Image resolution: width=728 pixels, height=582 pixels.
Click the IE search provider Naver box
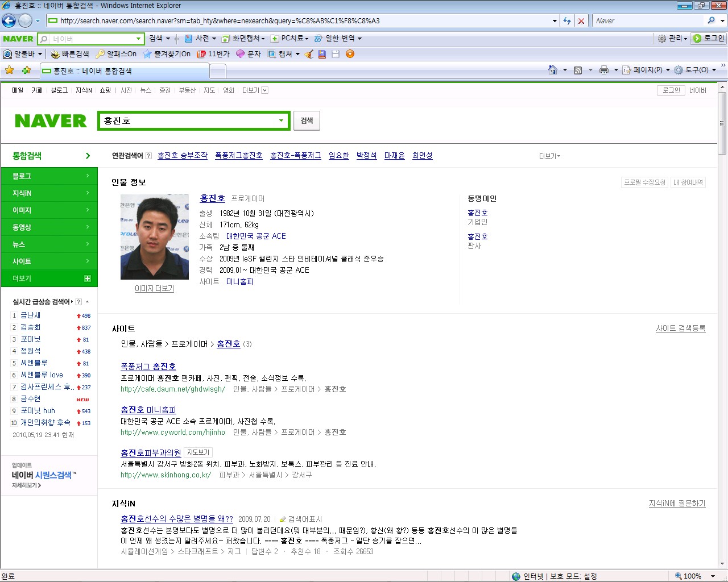(x=648, y=21)
